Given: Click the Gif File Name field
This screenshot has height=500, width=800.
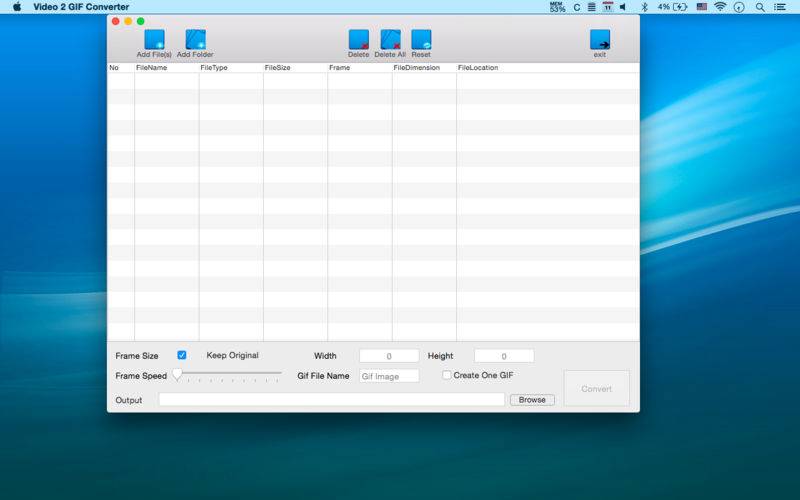Looking at the screenshot, I should [389, 376].
